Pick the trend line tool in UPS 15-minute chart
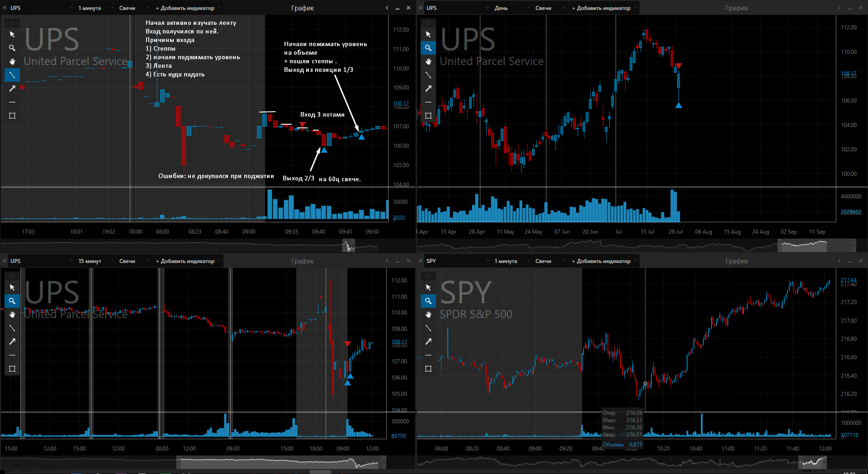Viewport: 868px width, 474px height. coord(12,328)
